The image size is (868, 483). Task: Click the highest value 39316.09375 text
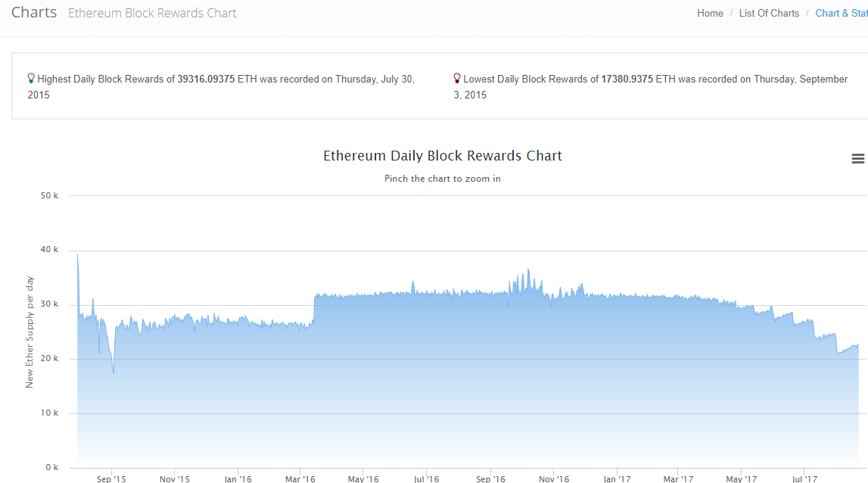(206, 79)
